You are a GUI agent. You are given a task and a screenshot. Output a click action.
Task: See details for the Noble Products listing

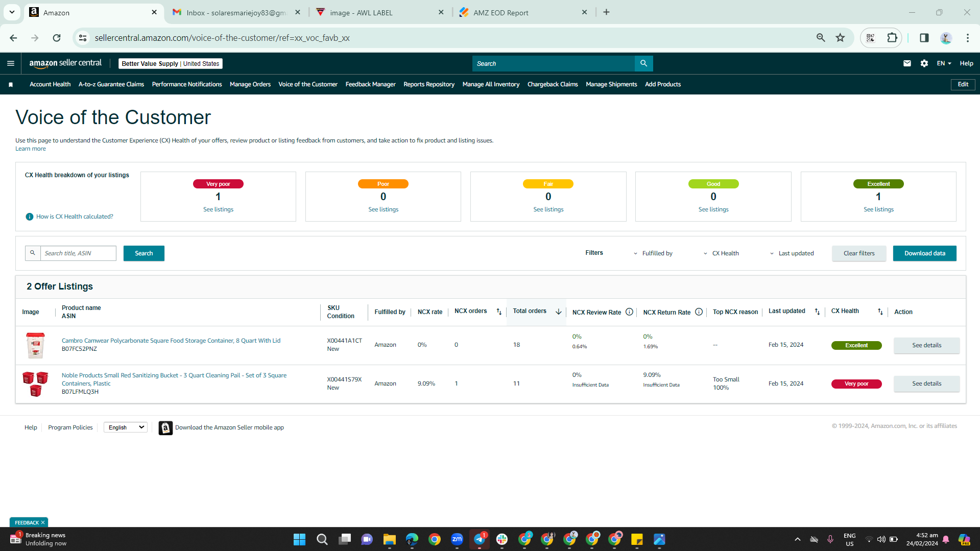(x=927, y=384)
